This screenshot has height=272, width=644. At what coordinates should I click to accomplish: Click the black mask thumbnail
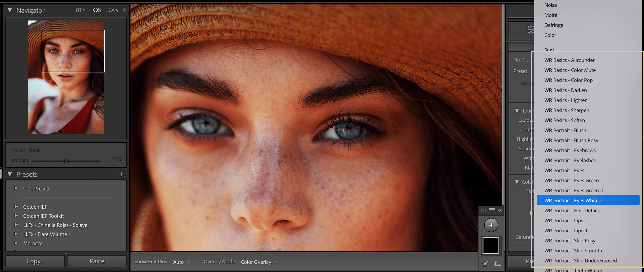coord(491,246)
